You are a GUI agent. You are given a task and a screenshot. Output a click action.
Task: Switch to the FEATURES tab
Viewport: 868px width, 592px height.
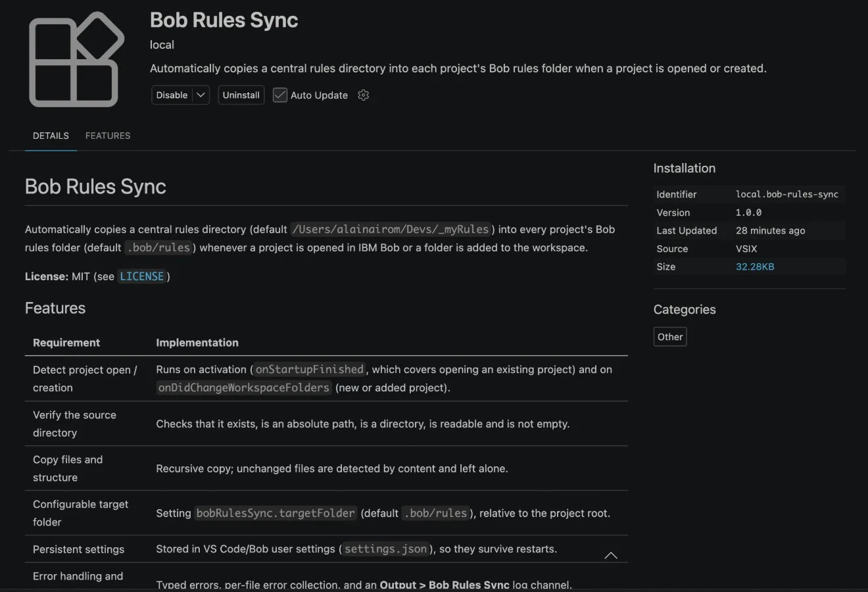(108, 136)
